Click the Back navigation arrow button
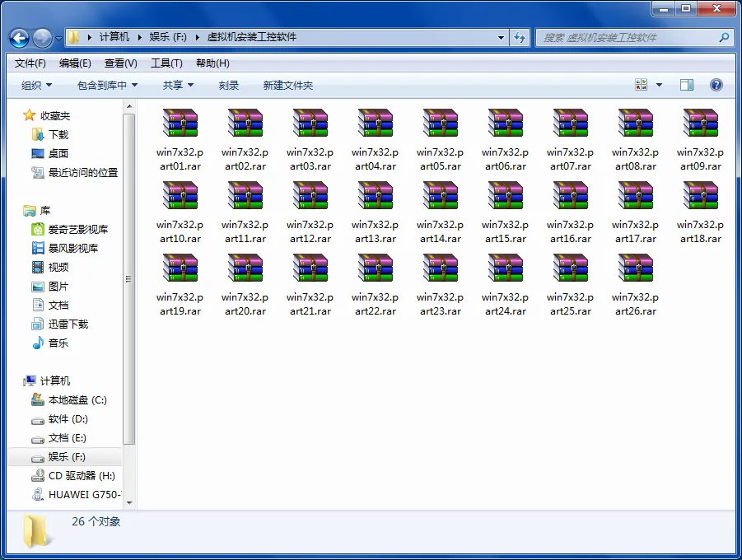The image size is (742, 560). point(20,38)
